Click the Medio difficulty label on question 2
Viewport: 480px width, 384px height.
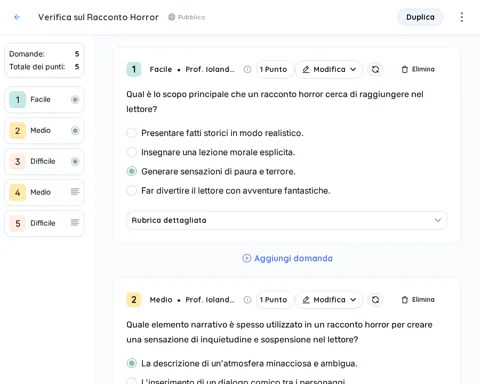pos(161,300)
